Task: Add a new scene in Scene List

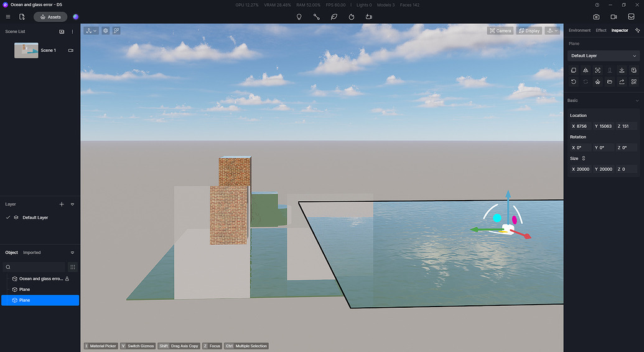Action: click(x=62, y=32)
